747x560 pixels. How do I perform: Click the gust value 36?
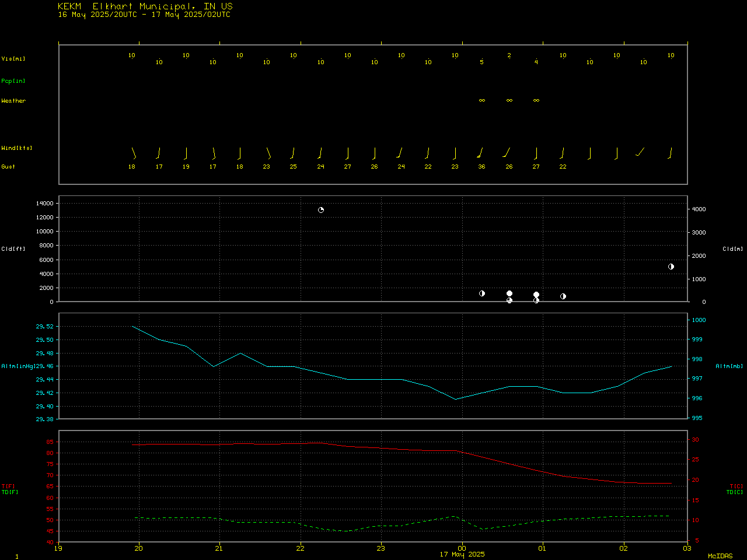click(x=482, y=167)
